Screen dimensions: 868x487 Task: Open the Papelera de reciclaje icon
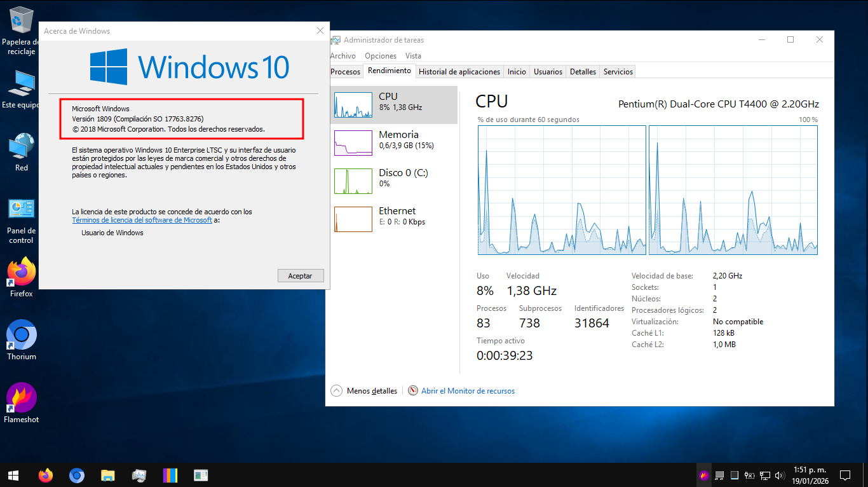coord(22,20)
